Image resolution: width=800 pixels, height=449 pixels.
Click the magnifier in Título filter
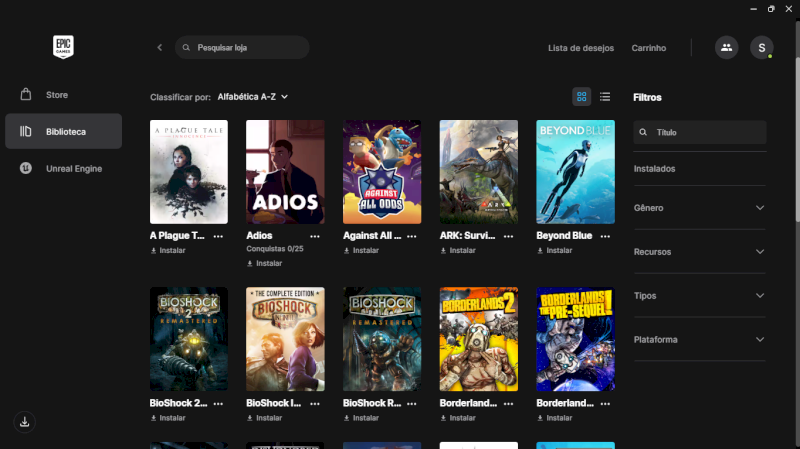pyautogui.click(x=643, y=132)
